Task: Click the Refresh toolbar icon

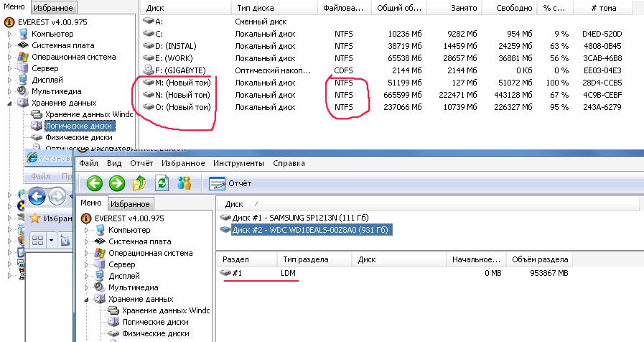Action: [x=162, y=183]
